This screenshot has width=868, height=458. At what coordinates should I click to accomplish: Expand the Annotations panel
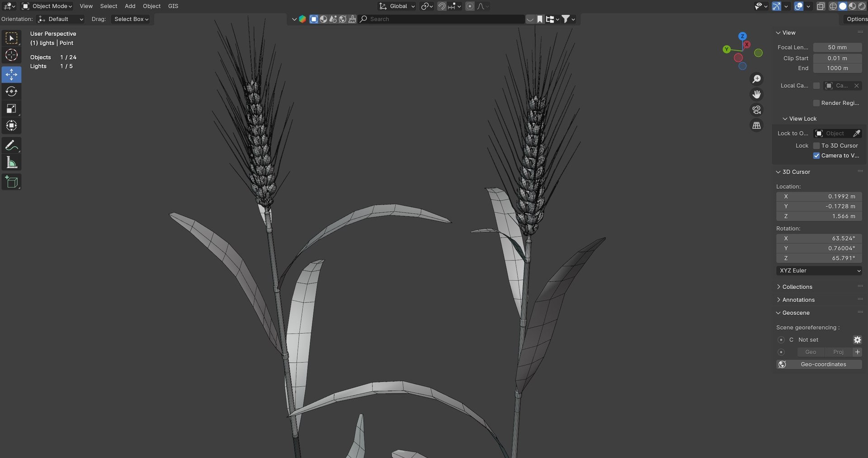[798, 300]
